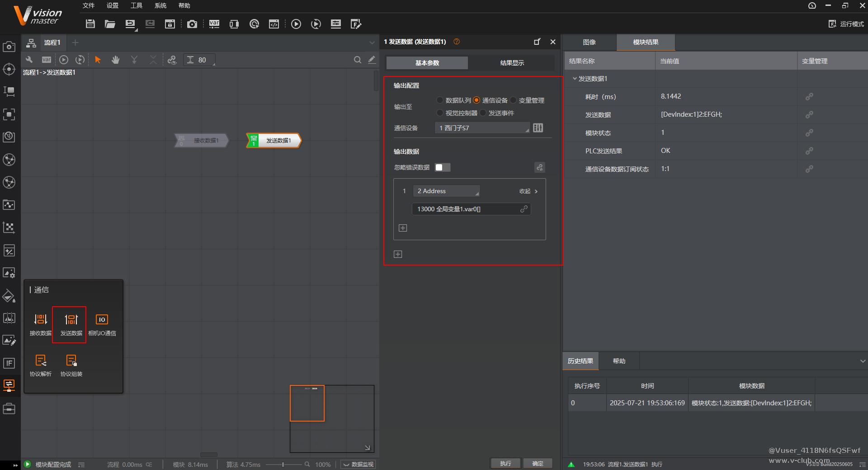Select the 接收数据1 module node
Viewport: 868px width, 470px height.
tap(202, 141)
